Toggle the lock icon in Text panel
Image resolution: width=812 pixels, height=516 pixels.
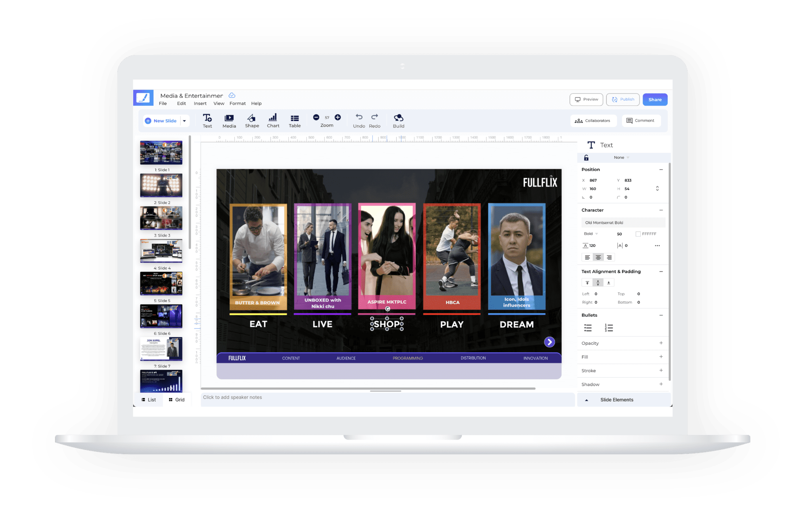586,157
